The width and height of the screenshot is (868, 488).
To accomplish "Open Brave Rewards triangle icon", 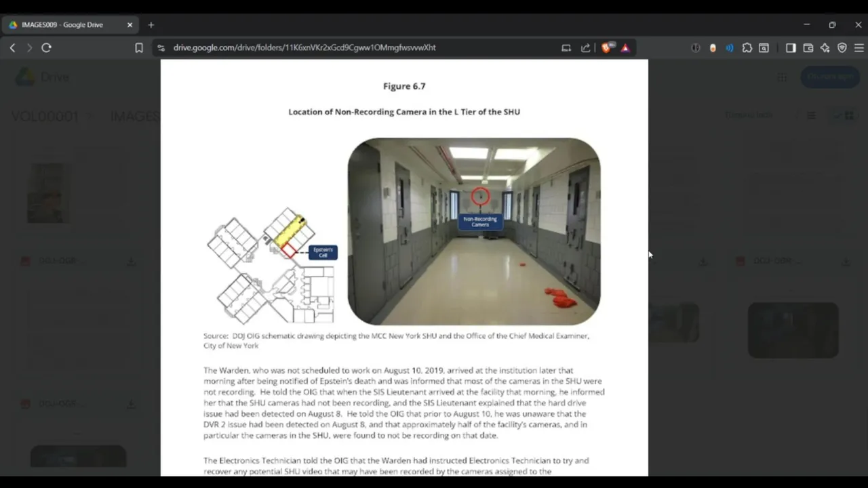I will (625, 47).
